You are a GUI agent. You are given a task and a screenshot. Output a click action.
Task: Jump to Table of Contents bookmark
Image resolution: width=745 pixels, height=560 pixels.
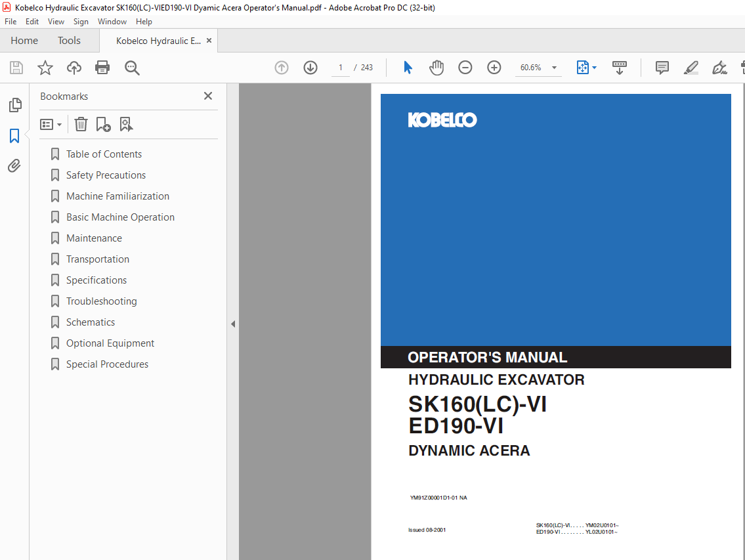coord(104,154)
